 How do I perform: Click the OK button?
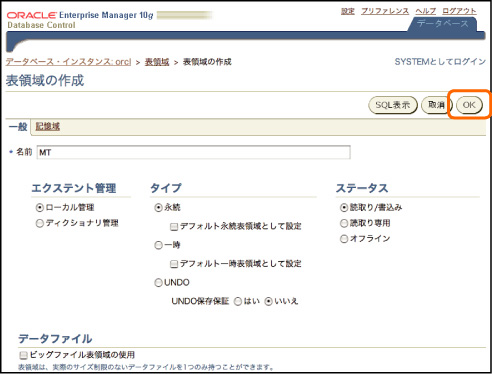coord(469,105)
